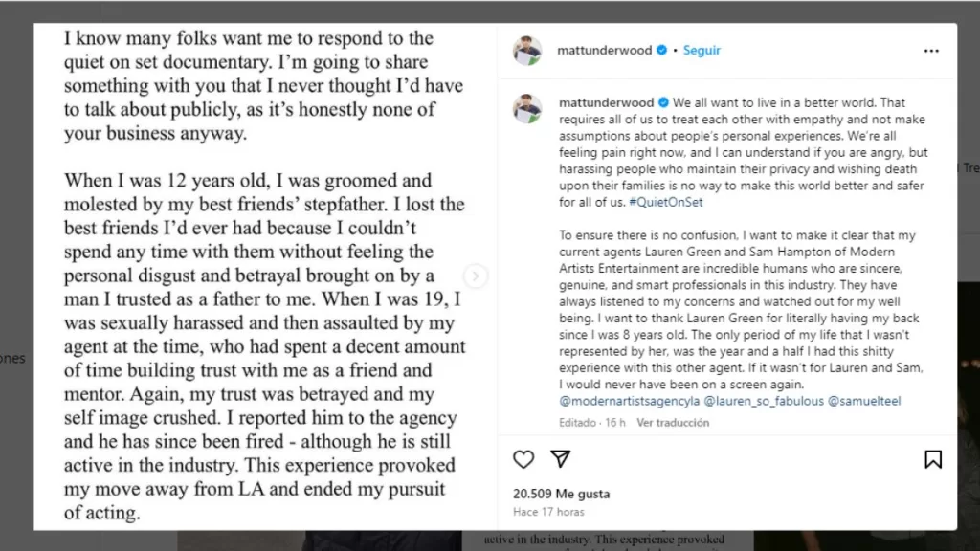Like the post with heart icon
980x551 pixels.
pyautogui.click(x=523, y=460)
